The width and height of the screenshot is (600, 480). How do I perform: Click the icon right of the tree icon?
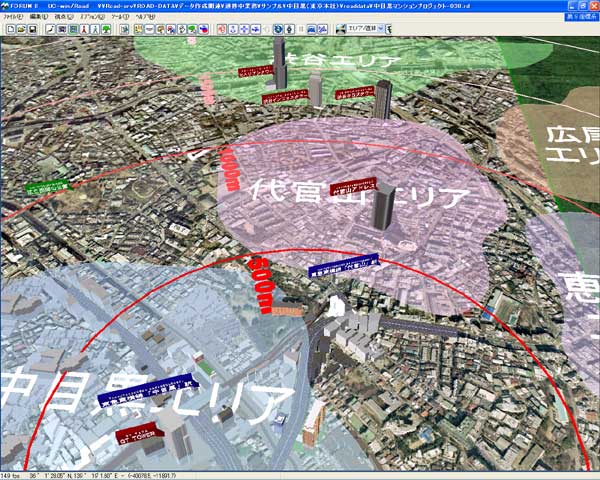tap(124, 29)
